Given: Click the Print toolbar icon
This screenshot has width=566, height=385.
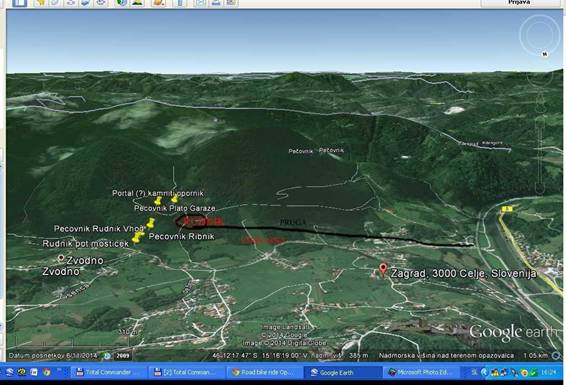Looking at the screenshot, I should (216, 3).
